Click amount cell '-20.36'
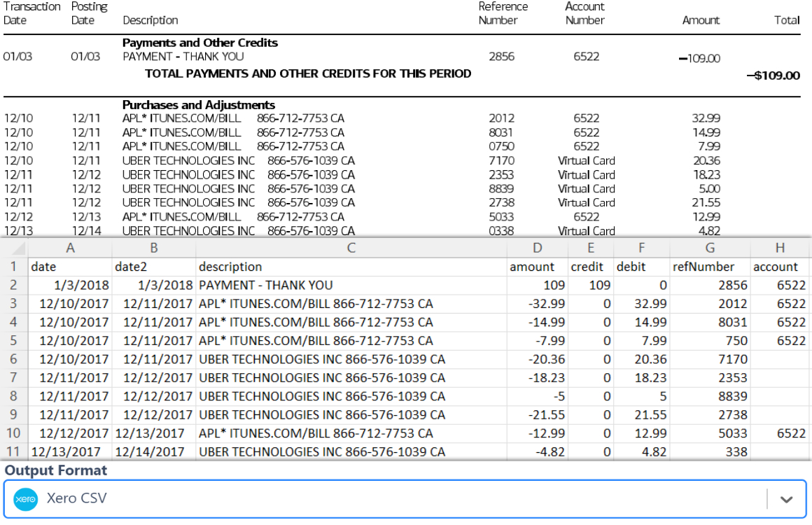Image resolution: width=812 pixels, height=525 pixels. click(537, 359)
